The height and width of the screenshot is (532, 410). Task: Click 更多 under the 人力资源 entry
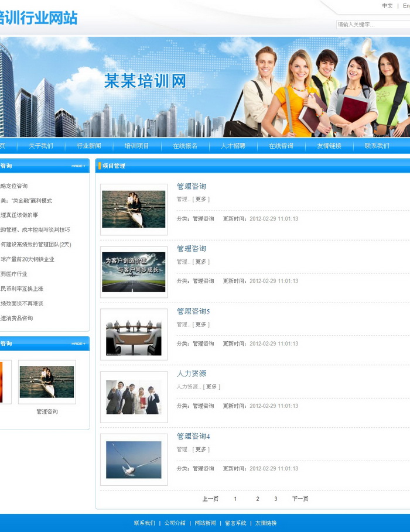(211, 387)
